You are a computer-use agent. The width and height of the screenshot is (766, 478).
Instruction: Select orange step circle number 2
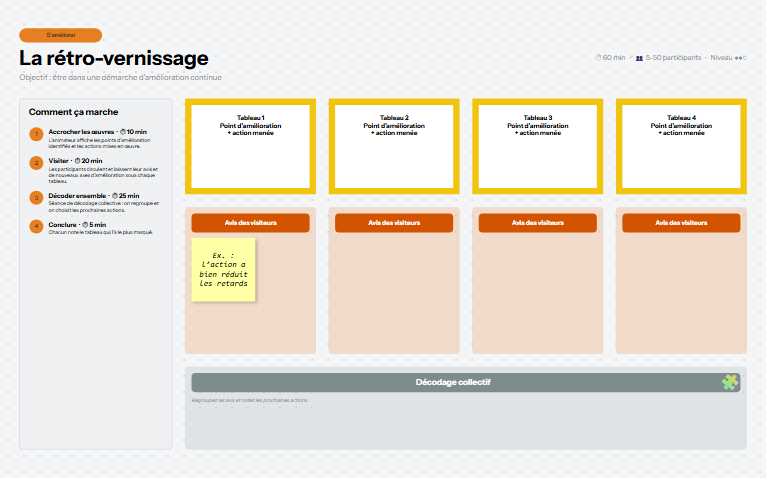[x=36, y=163]
